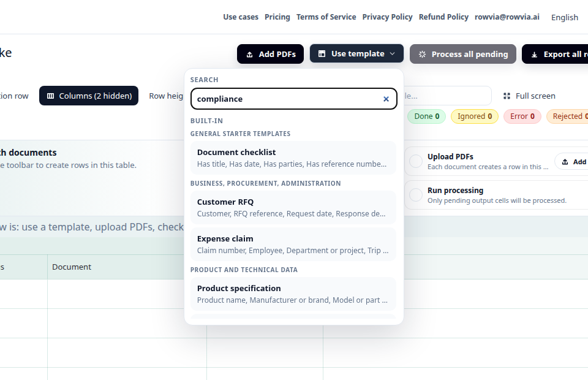Clear the search field with X icon
Image resolution: width=588 pixels, height=380 pixels.
(x=386, y=99)
